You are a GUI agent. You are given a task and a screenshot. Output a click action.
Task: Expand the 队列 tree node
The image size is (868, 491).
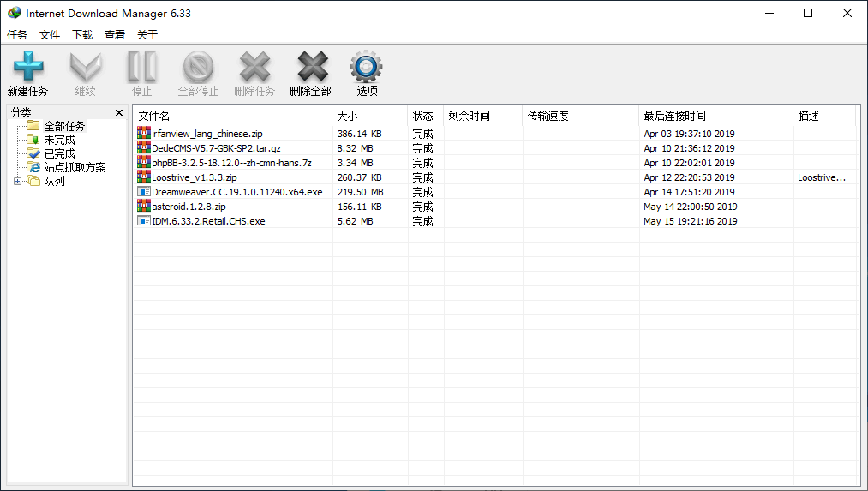(x=17, y=181)
